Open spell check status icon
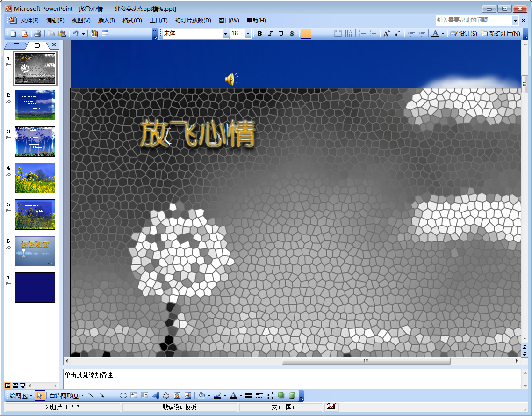This screenshot has height=416, width=532. [331, 407]
